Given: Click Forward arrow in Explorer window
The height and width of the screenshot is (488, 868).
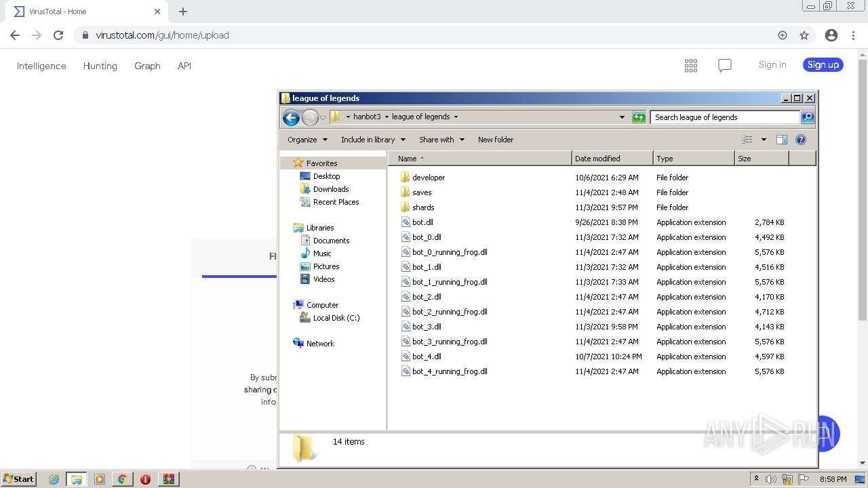Looking at the screenshot, I should click(x=310, y=117).
